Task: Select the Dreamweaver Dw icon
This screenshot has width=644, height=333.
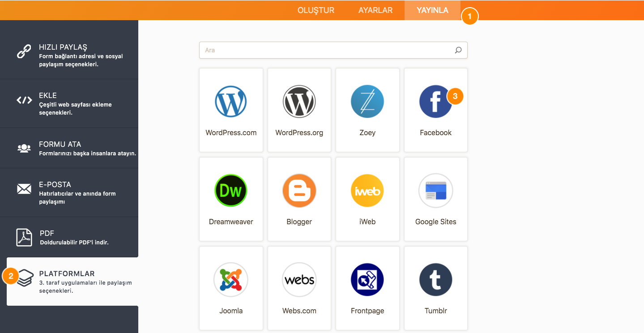Action: [x=231, y=191]
